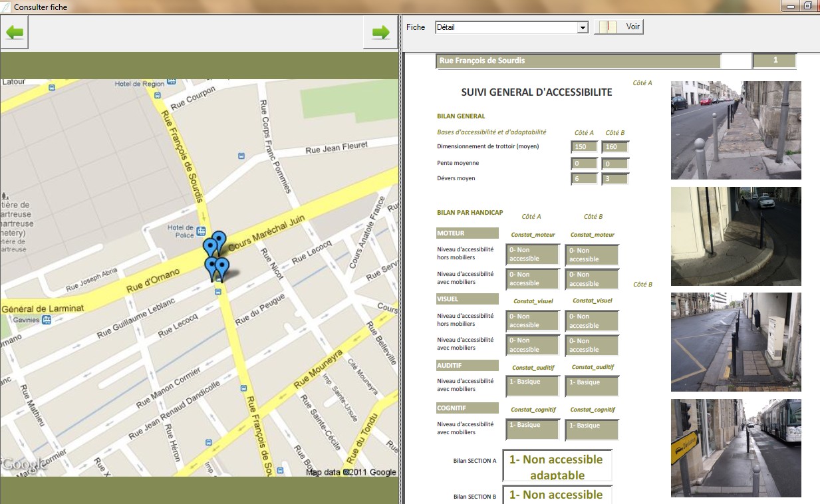This screenshot has width=820, height=504.
Task: Click the sidewalk width field showing 160
Action: tap(615, 146)
